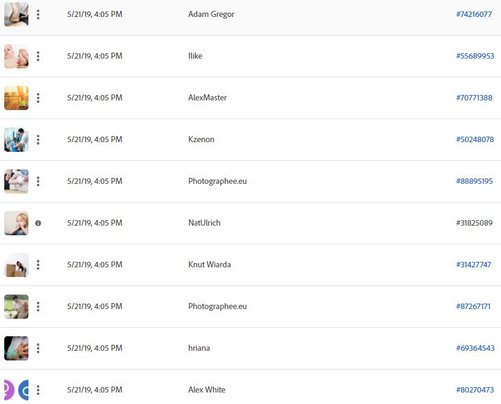Viewport: 501px width, 404px height.
Task: Open asset link #50248078
Action: [x=475, y=139]
